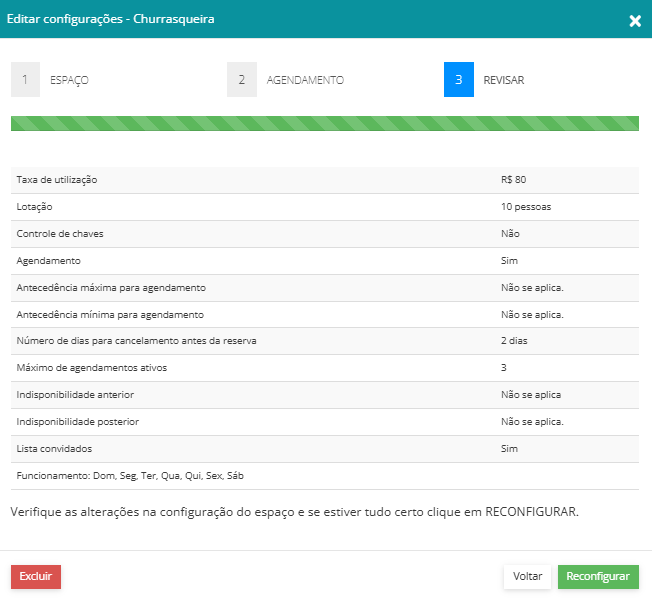652x600 pixels.
Task: Delete the space with Excluir button
Action: (x=36, y=576)
